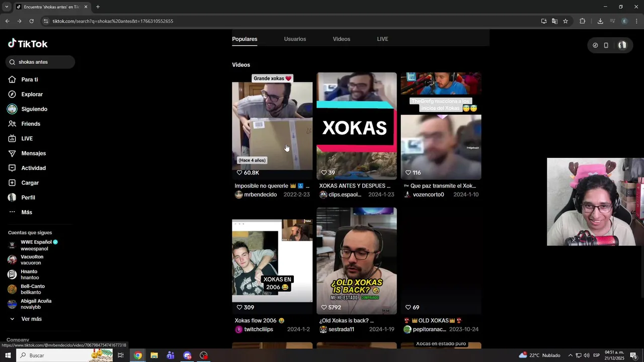The image size is (644, 362).
Task: Click the 'Xokas flow 2006' title
Action: click(260, 320)
